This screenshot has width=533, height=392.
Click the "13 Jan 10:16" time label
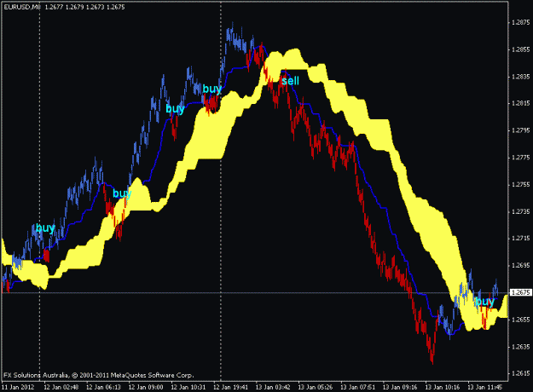(443, 387)
